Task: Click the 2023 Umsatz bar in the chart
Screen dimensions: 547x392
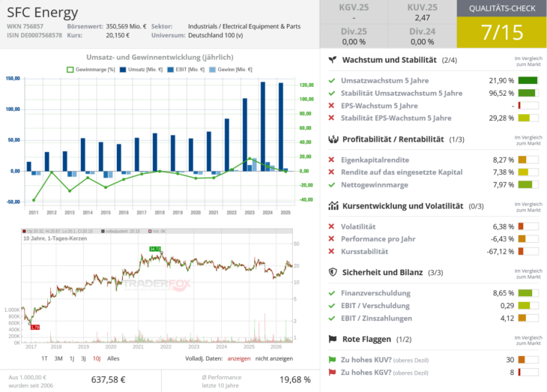Action: click(x=245, y=135)
